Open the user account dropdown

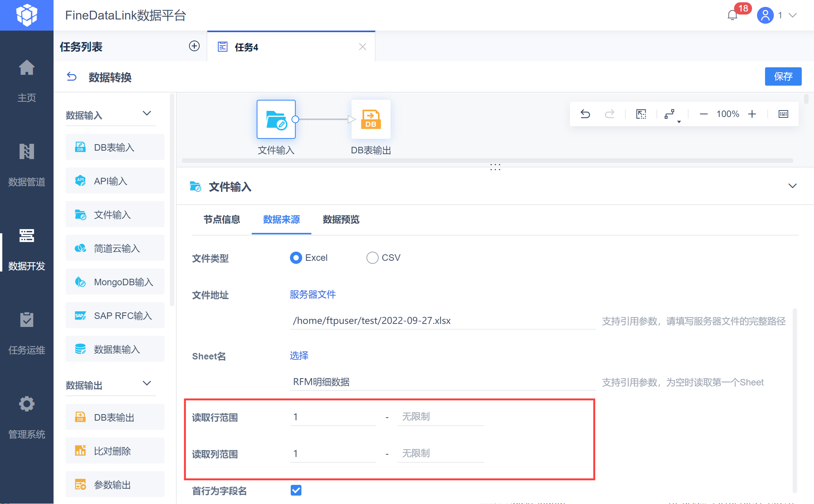coord(793,15)
